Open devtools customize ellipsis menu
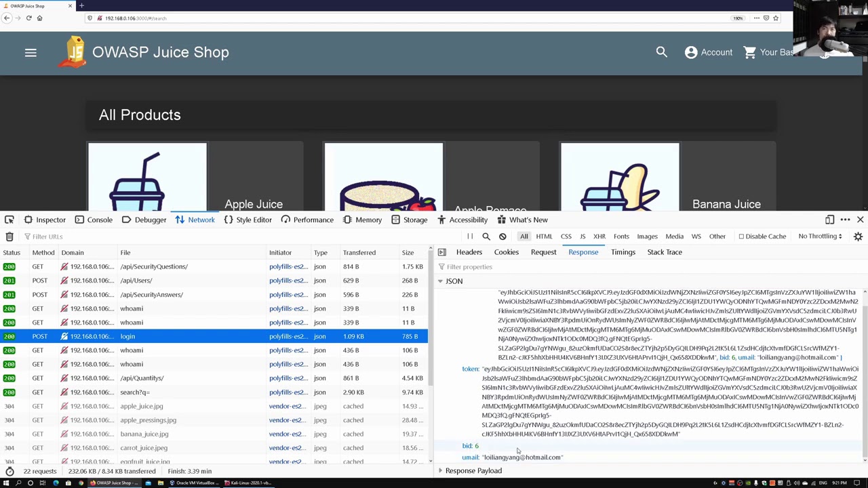868x488 pixels. click(845, 220)
